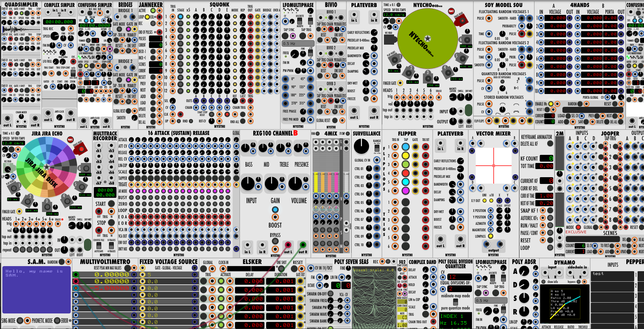This screenshot has height=329, width=644.
Task: Click the 'test' text field on Pepper
Action: [x=612, y=276]
